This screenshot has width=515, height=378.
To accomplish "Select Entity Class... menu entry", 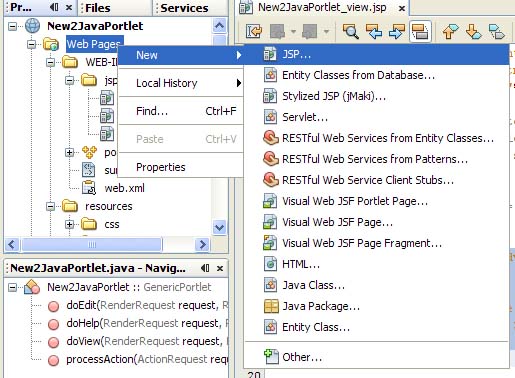I will pos(376,327).
